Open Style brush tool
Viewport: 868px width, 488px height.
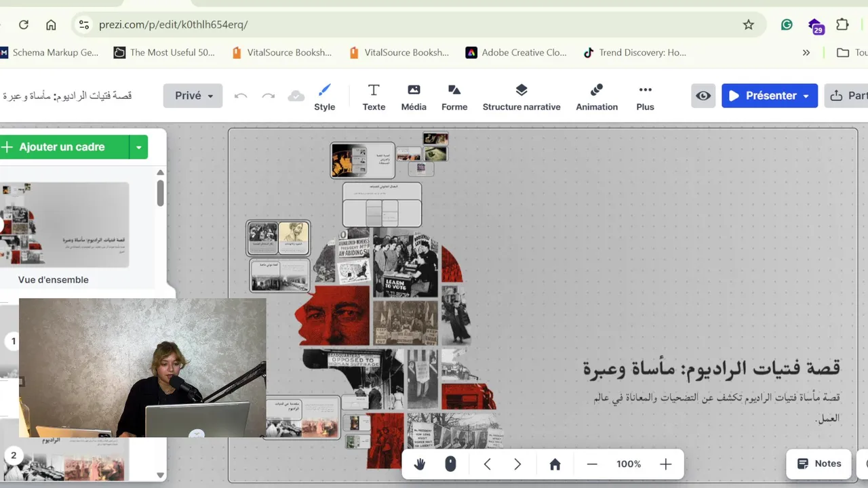coord(325,97)
